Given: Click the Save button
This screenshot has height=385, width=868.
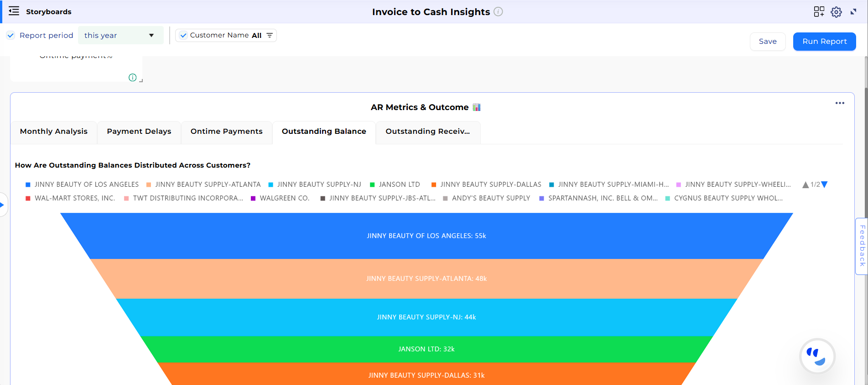Looking at the screenshot, I should (768, 42).
